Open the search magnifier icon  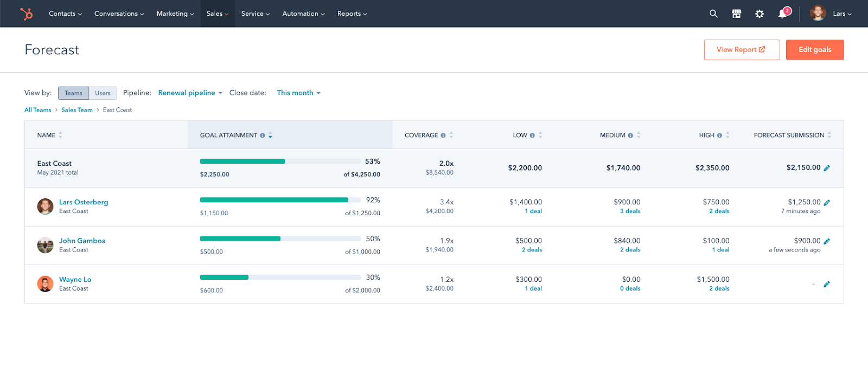713,14
